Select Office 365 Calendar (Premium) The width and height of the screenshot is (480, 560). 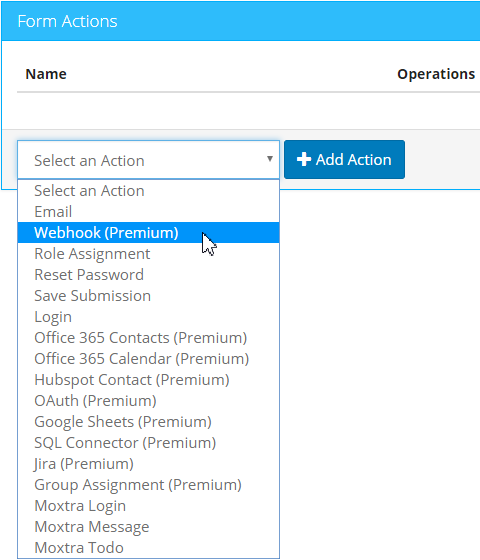coord(148,359)
